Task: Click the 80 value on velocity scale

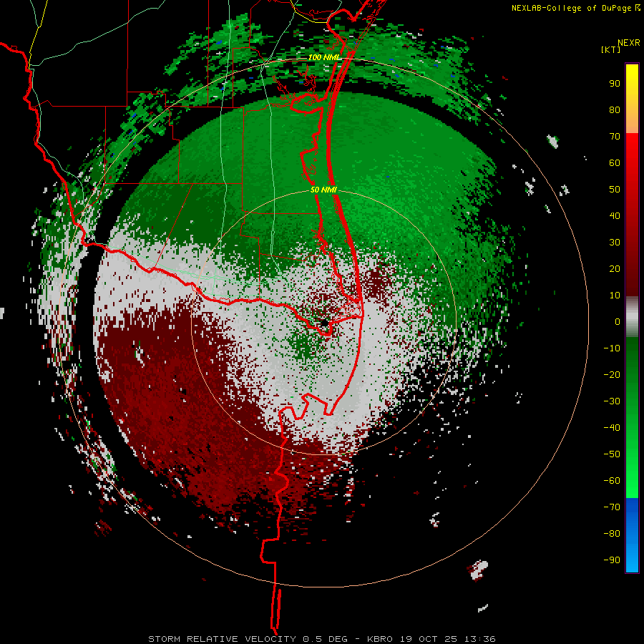Action: 615,109
